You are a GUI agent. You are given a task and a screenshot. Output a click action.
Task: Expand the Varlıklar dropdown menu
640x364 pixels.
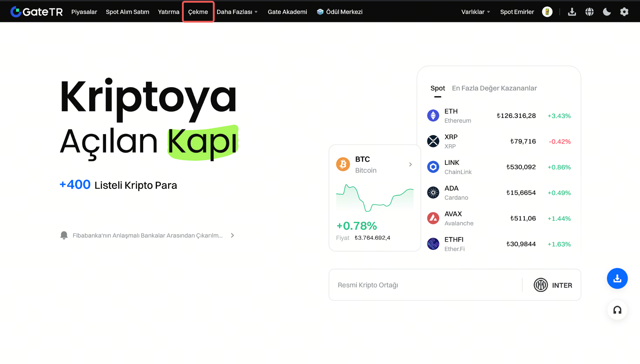[475, 12]
